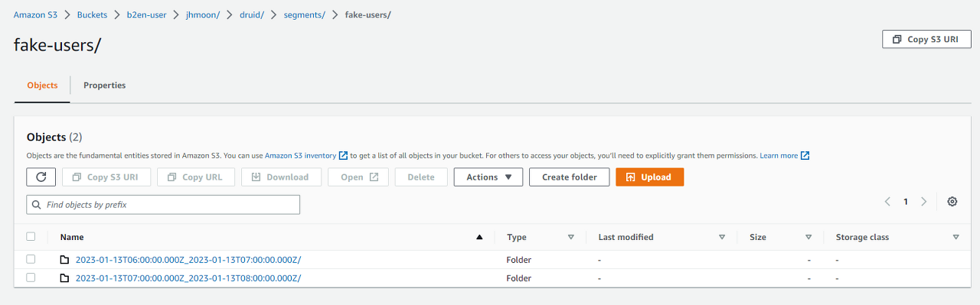Open folder 2023-01-13T06:00:00.000Z_2023-01-13T07:00:00.000Z/
Viewport: 980px width, 305px height.
pyautogui.click(x=188, y=260)
